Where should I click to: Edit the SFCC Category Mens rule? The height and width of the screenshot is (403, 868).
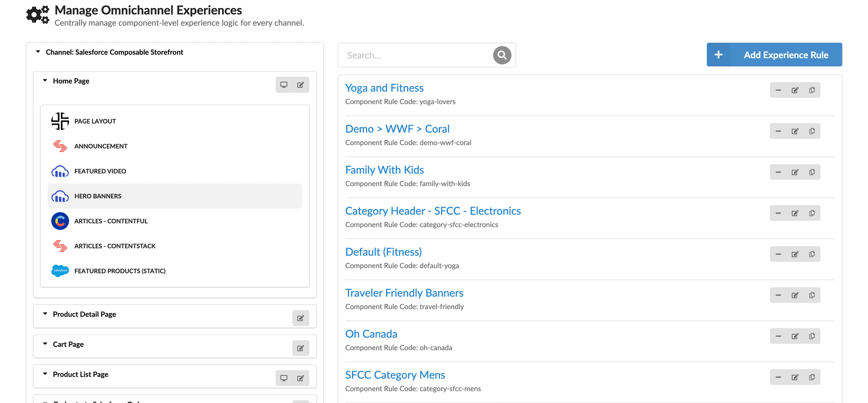click(x=795, y=377)
